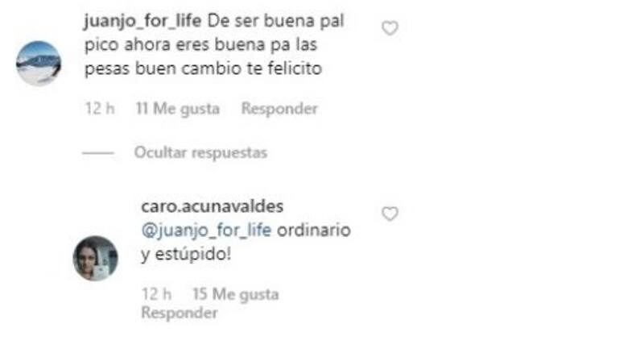The width and height of the screenshot is (644, 349).
Task: Like the juanjo_for_life comment with heart
Action: 390,28
